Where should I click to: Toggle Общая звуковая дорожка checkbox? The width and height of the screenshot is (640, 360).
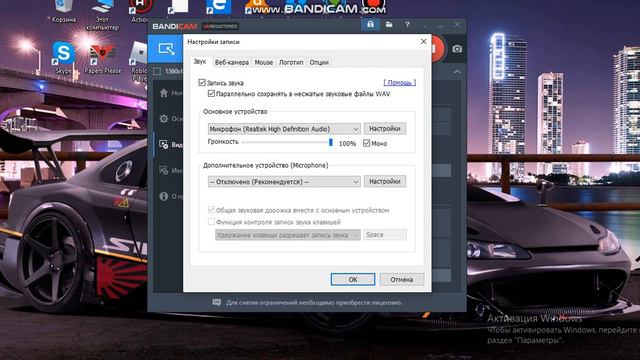[x=211, y=210]
